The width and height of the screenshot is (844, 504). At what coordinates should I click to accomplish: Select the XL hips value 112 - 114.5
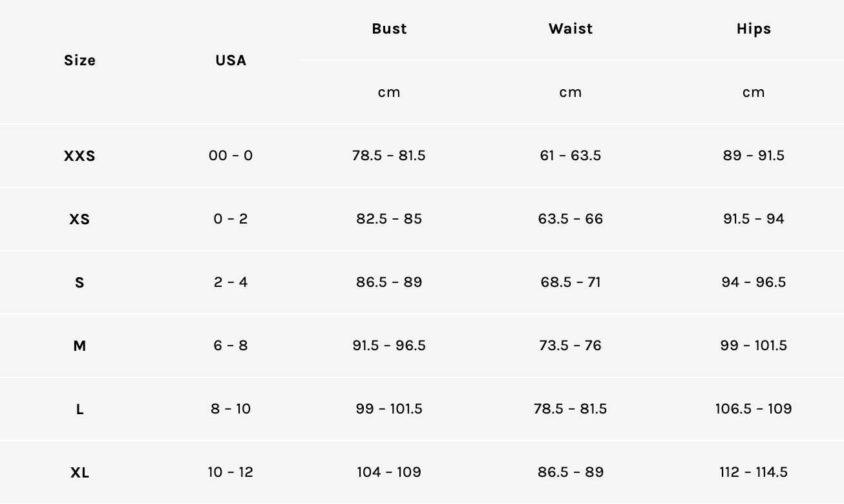pyautogui.click(x=754, y=472)
